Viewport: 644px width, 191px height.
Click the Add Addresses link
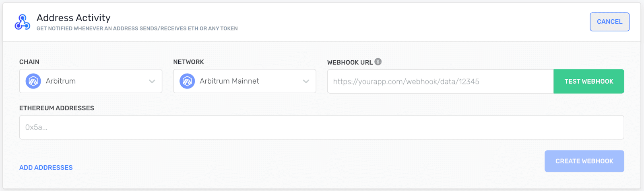point(46,168)
